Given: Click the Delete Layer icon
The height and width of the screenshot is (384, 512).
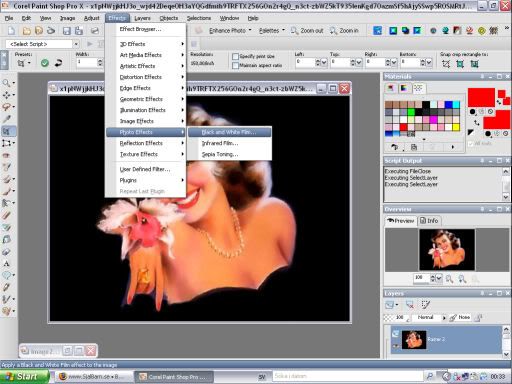Looking at the screenshot, I should [x=410, y=305].
